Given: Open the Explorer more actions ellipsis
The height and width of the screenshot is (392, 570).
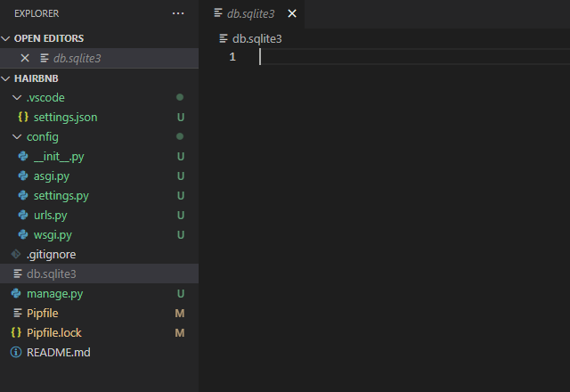Looking at the screenshot, I should (178, 13).
